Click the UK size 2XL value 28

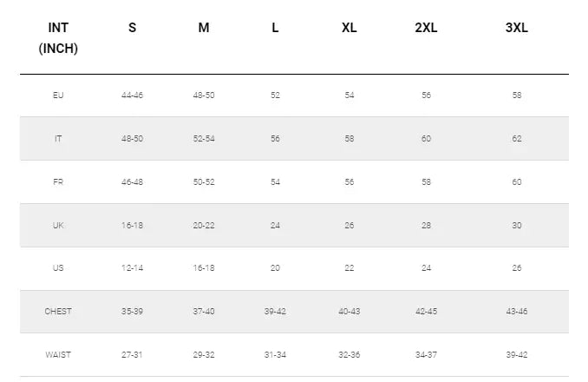point(426,225)
